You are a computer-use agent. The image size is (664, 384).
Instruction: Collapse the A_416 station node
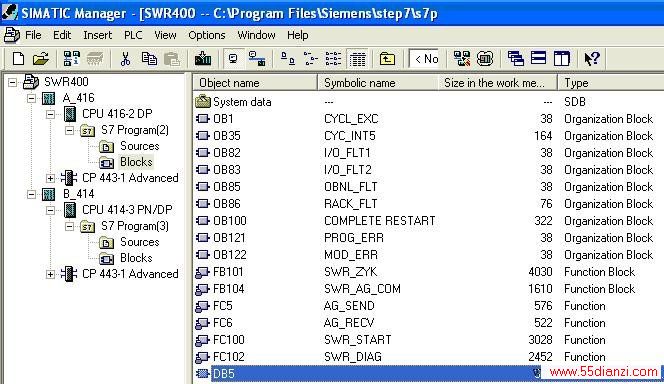(x=31, y=98)
